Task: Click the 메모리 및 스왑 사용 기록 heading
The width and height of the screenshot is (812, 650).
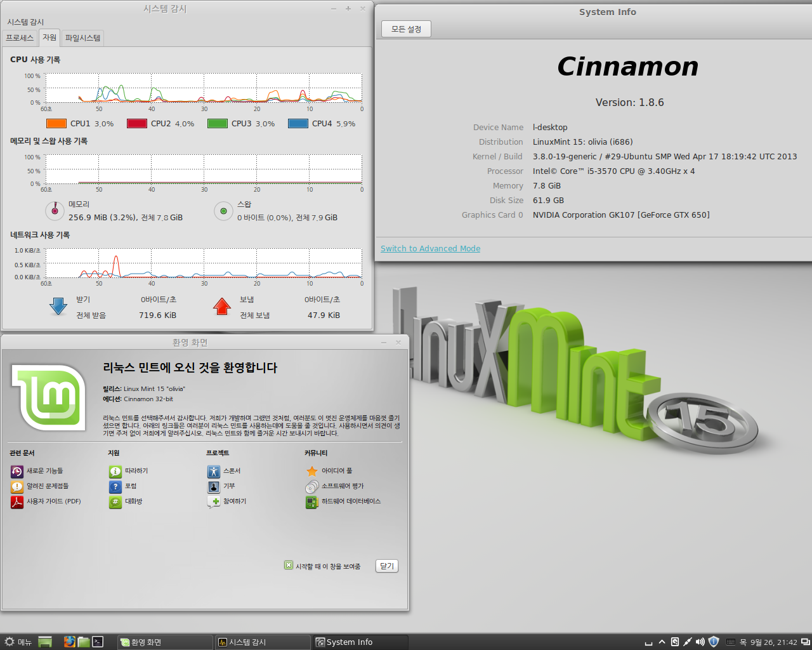Action: click(49, 141)
